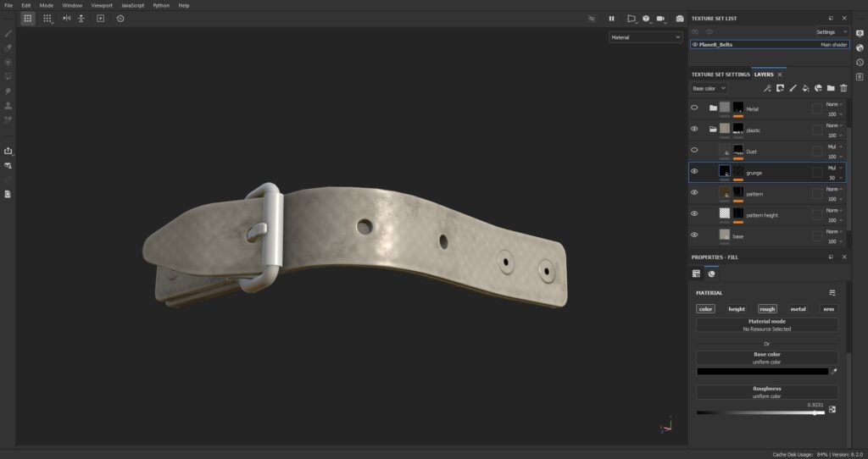Image resolution: width=868 pixels, height=459 pixels.
Task: Open the Base color channel dropdown
Action: 709,88
